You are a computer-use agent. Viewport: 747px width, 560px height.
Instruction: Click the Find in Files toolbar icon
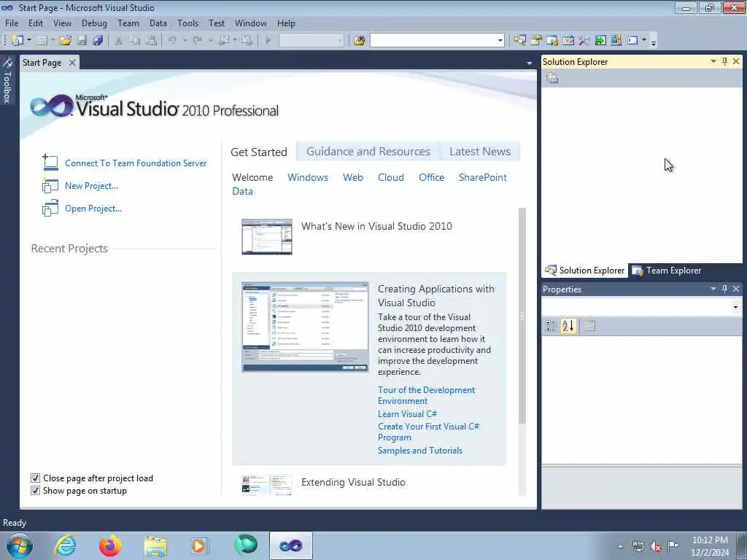[x=360, y=41]
